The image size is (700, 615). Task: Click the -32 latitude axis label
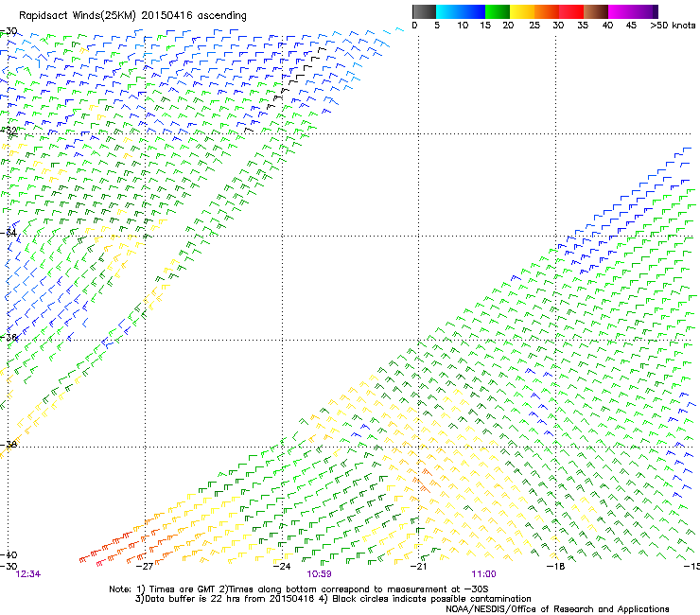9,131
